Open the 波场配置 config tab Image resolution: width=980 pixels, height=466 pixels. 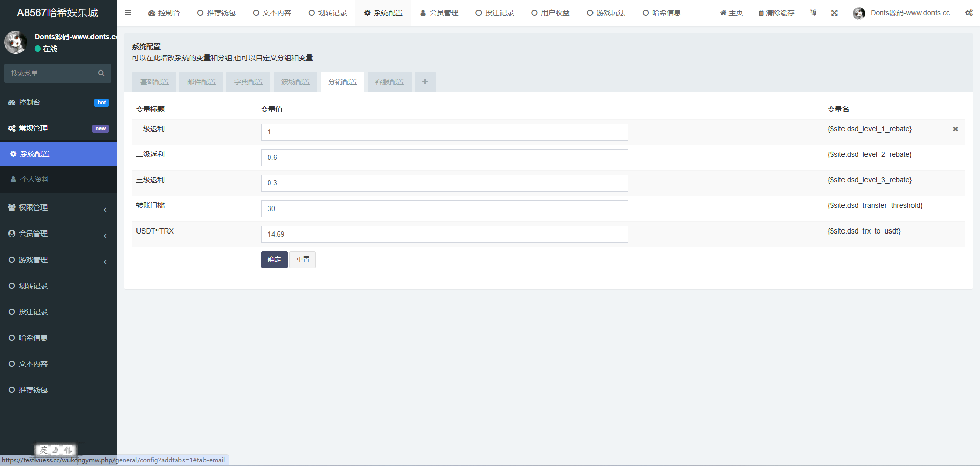tap(295, 82)
